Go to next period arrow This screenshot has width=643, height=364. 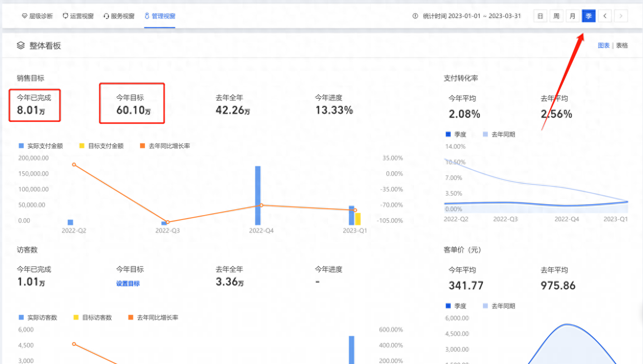[621, 16]
